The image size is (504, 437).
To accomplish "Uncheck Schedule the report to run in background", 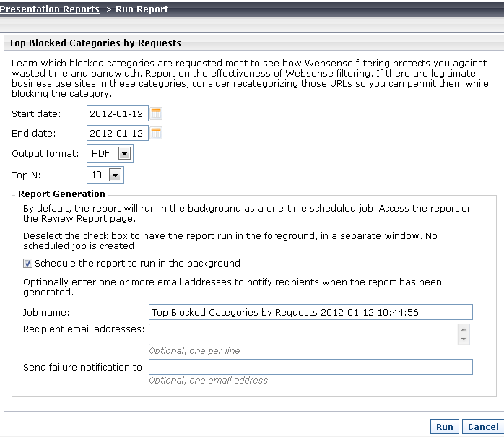I will 27,264.
